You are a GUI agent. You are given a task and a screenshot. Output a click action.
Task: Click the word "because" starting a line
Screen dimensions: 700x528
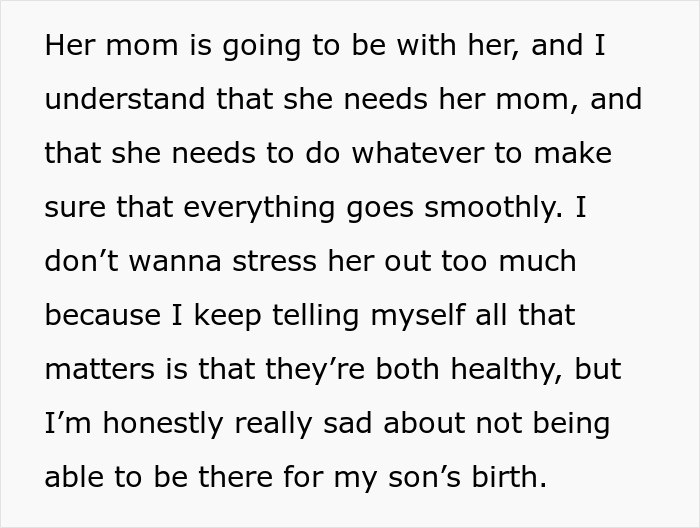(100, 316)
